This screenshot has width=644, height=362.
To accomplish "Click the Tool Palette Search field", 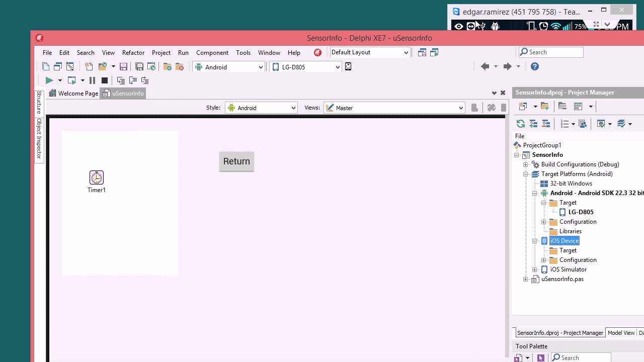I will (x=581, y=357).
